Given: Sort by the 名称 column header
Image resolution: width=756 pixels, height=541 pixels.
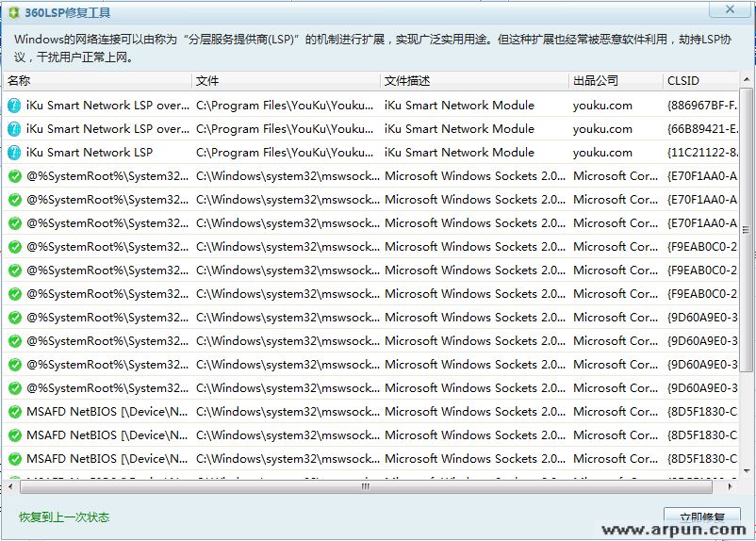Looking at the screenshot, I should tap(97, 81).
